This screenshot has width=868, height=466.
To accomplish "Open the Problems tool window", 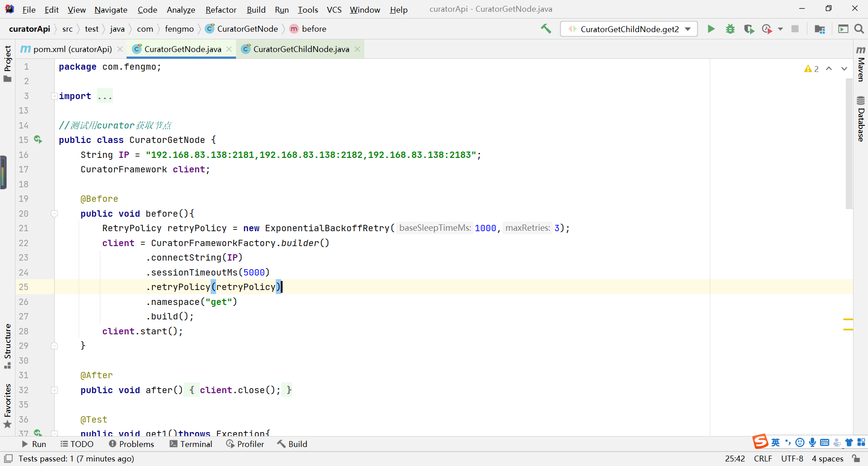I will [x=132, y=444].
